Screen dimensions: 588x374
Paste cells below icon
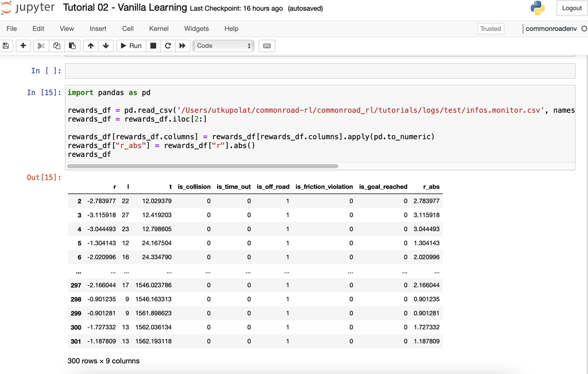point(72,46)
